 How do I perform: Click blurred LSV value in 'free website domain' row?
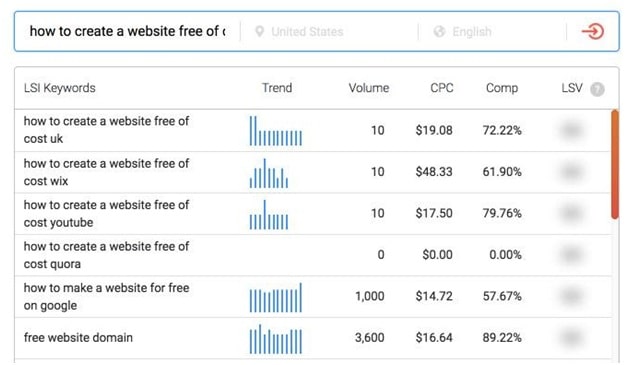click(x=572, y=337)
